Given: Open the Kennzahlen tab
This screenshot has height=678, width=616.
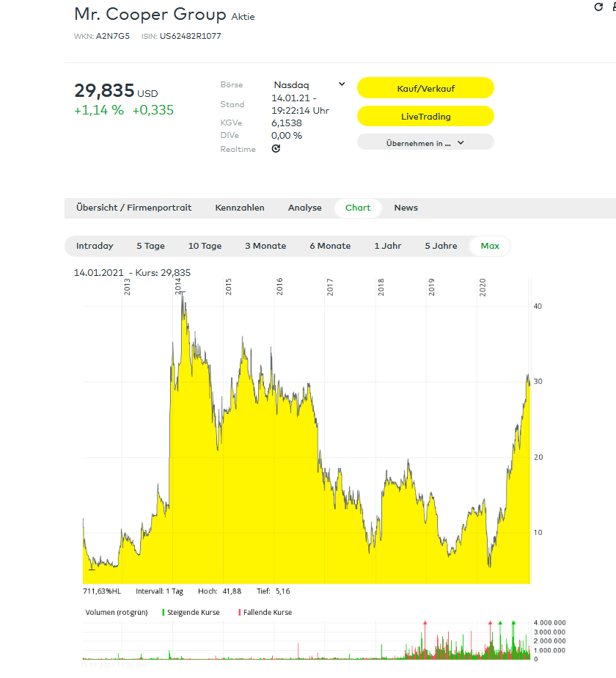Looking at the screenshot, I should pyautogui.click(x=240, y=208).
